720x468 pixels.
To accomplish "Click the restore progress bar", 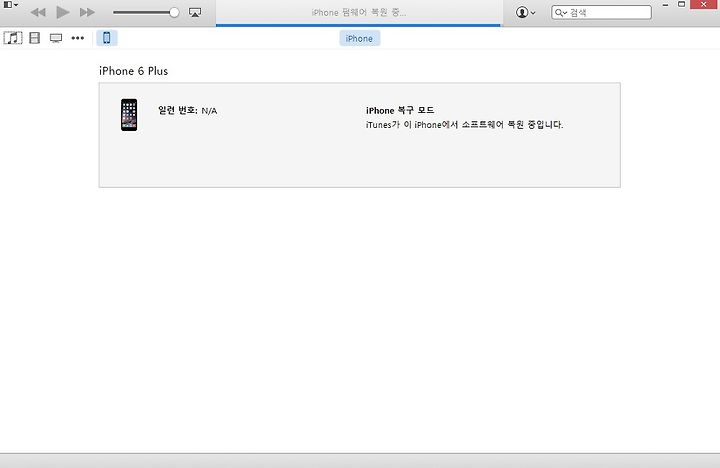I will tap(358, 25).
